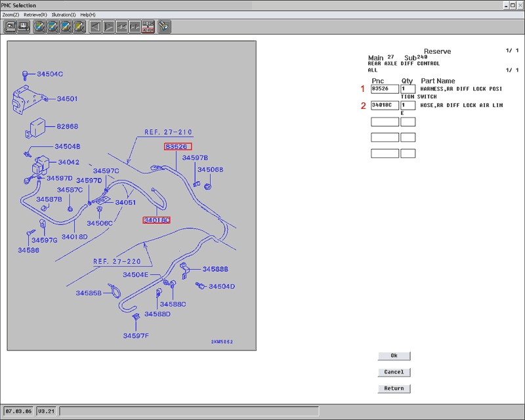525x420 pixels.
Task: Click the double right arrow forward icon
Action: pyautogui.click(x=135, y=27)
